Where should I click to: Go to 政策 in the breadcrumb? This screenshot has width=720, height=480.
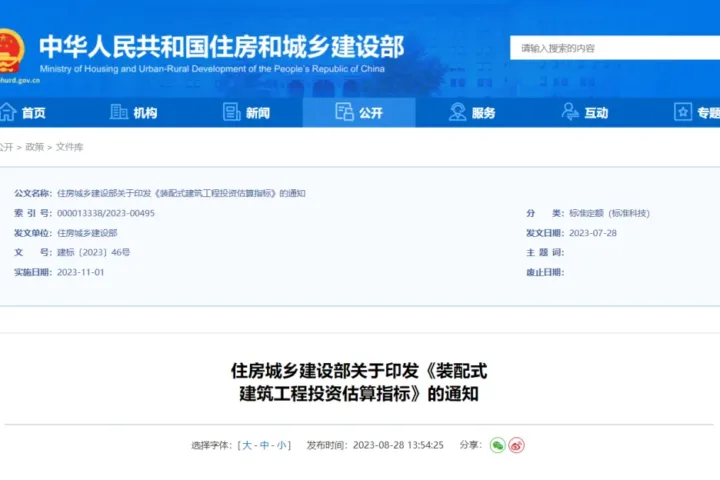click(34, 147)
